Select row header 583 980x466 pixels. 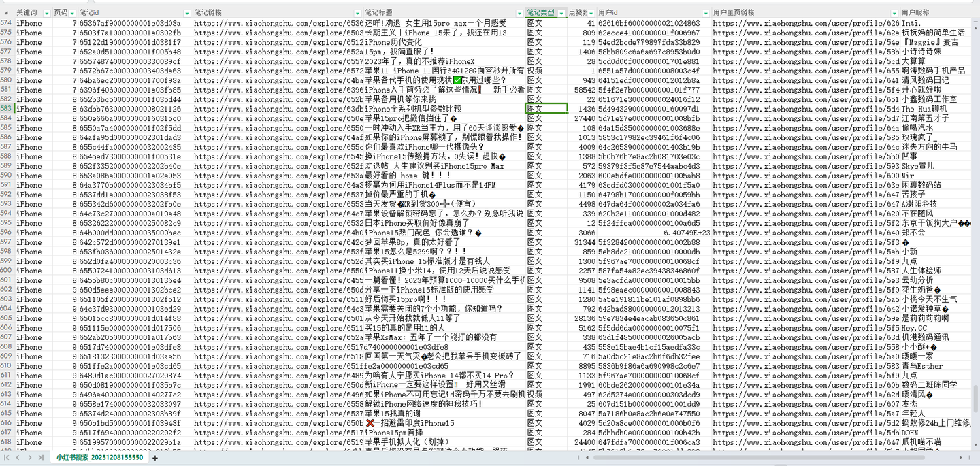point(7,109)
